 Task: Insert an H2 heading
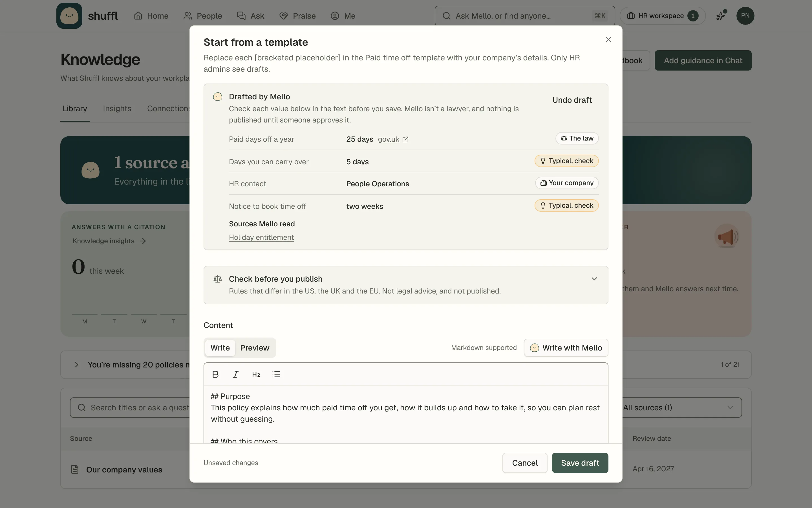pyautogui.click(x=256, y=374)
